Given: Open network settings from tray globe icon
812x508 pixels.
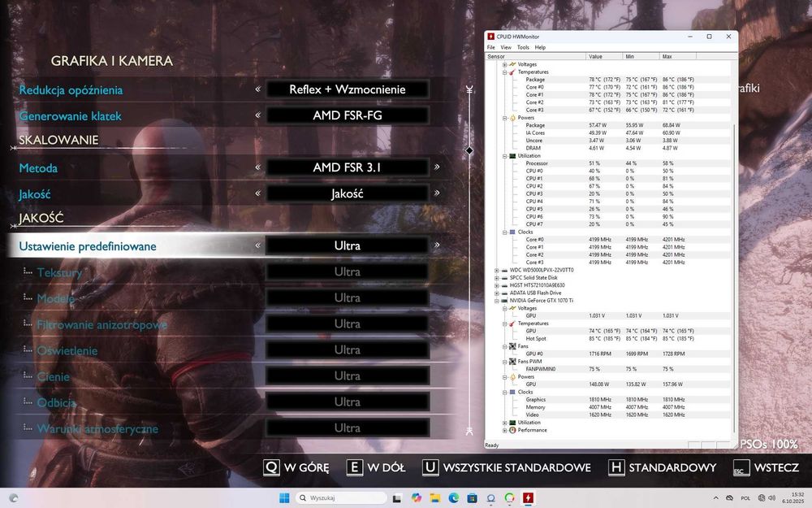Looking at the screenshot, I should pos(762,497).
